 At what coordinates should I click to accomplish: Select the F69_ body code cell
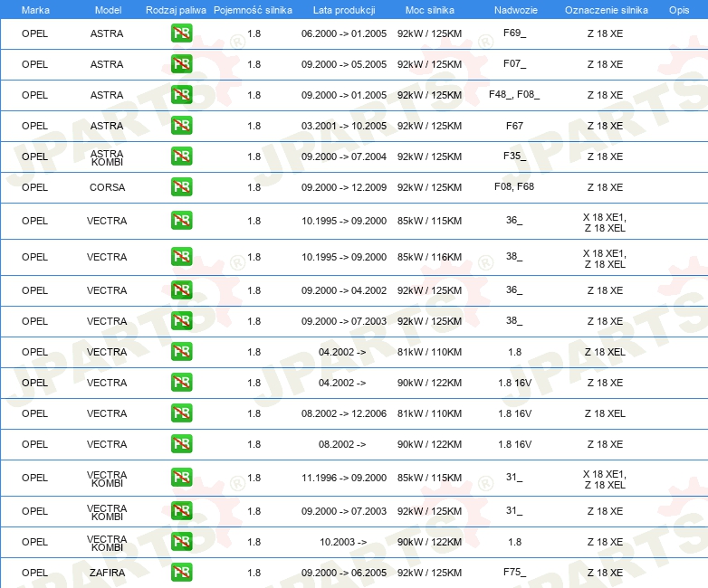pos(515,33)
